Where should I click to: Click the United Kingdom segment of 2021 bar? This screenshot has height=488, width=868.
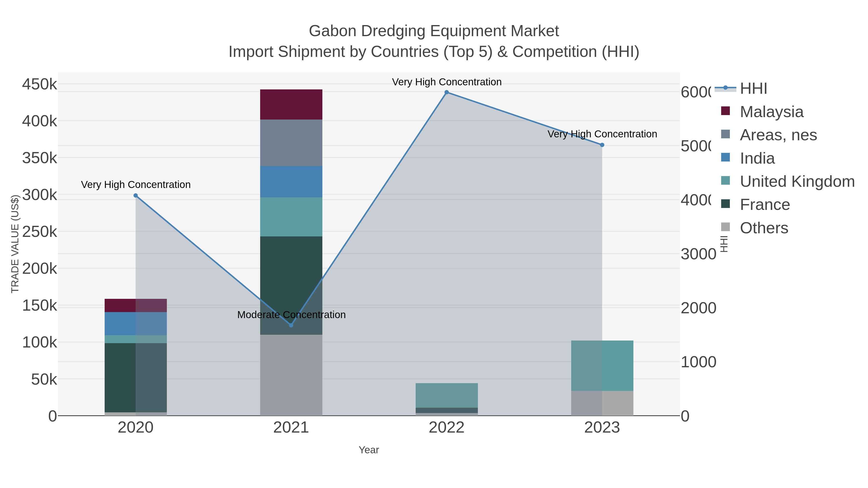click(x=291, y=217)
